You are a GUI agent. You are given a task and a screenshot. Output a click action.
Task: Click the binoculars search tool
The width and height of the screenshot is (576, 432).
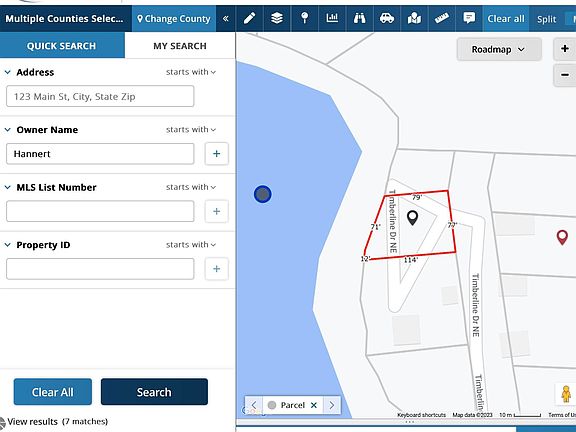point(359,18)
